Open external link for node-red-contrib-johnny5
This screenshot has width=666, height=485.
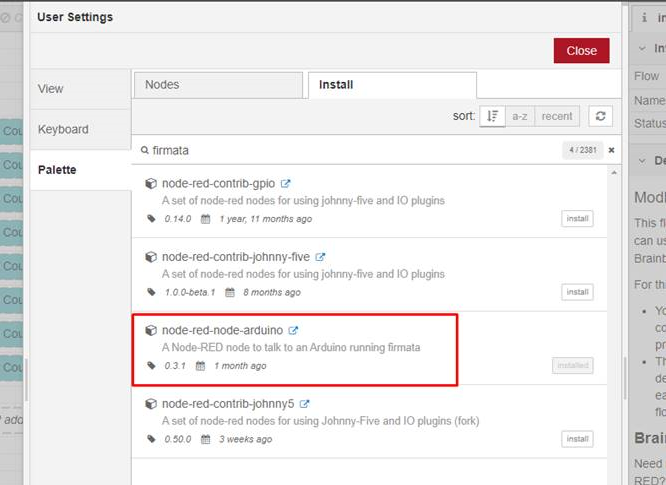point(305,404)
